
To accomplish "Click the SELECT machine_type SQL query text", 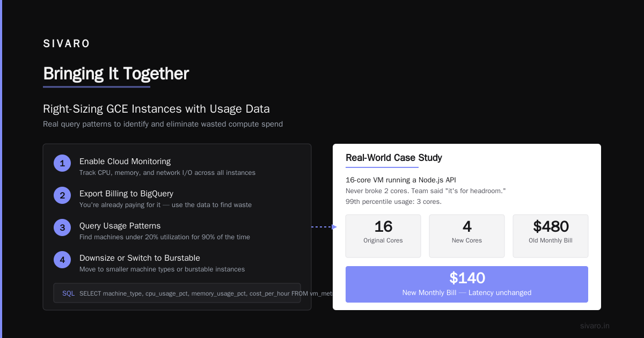I will (206, 293).
